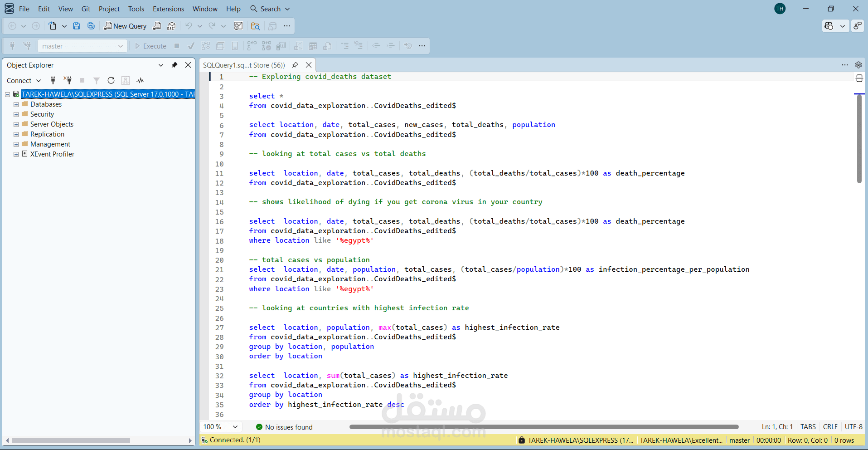Screen dimensions: 868x450
Task: Click the DAX query icon
Action: 171,26
